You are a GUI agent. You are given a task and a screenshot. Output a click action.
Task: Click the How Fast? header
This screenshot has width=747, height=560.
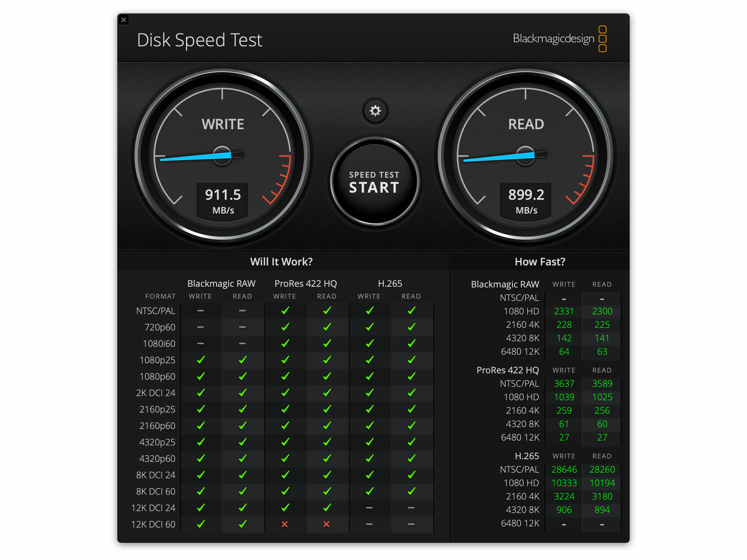pyautogui.click(x=540, y=262)
